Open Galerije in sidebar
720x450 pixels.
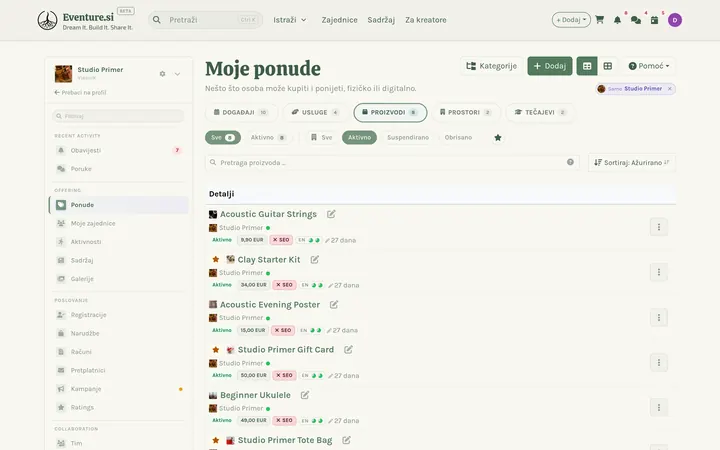coord(118,279)
